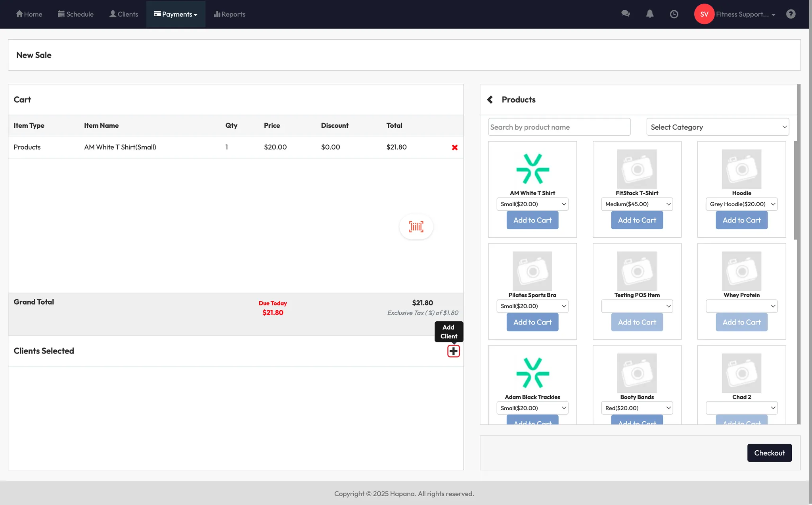812x505 pixels.
Task: Remove AM White T Shirt from cart
Action: [x=454, y=148]
